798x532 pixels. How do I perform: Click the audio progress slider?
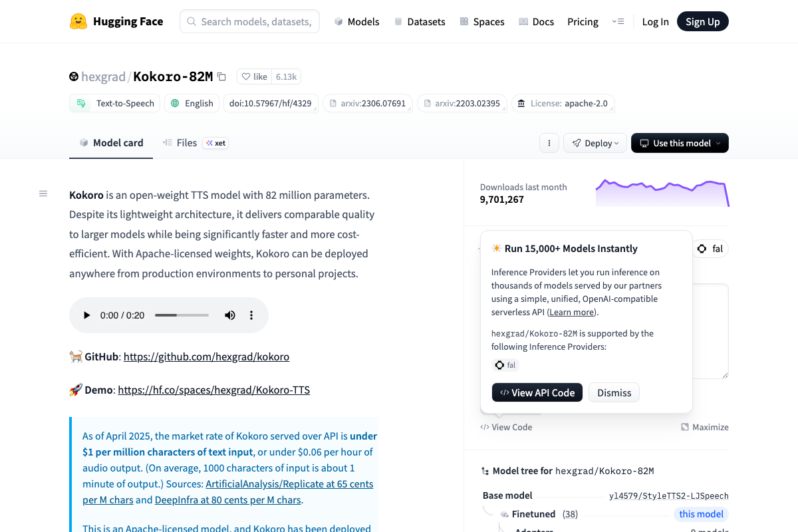(182, 315)
